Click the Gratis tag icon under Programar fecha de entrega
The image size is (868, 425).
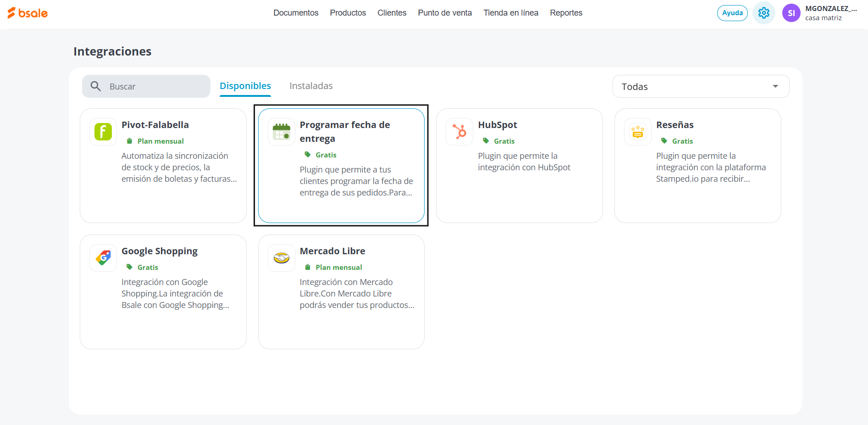(x=308, y=155)
